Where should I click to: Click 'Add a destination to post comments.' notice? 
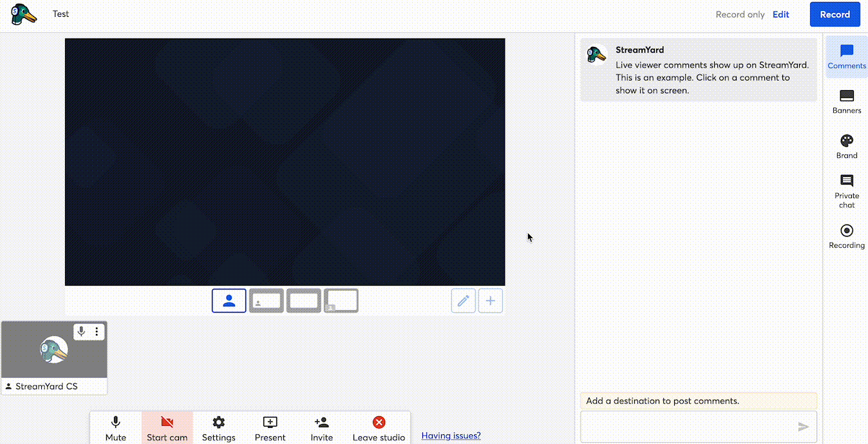(699, 401)
